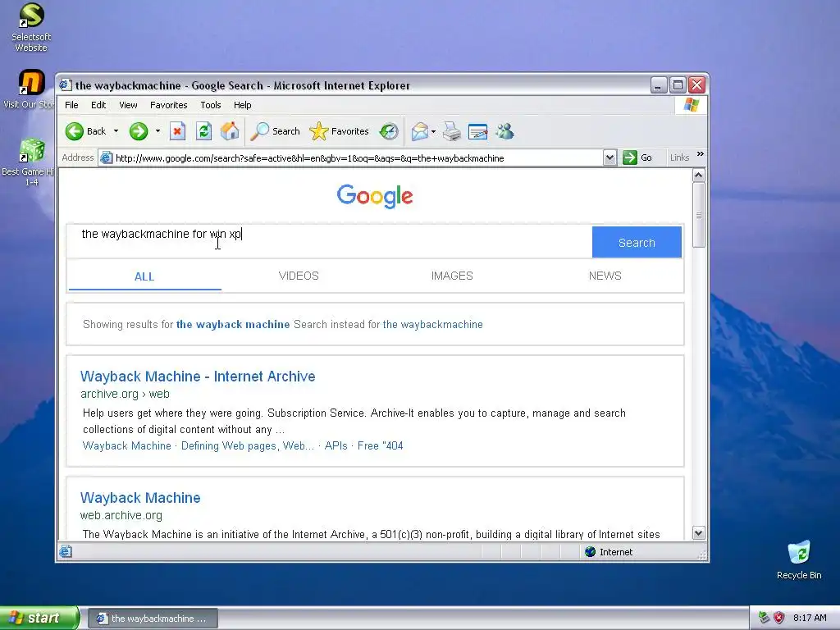840x630 pixels.
Task: Click the Safely Remove Hardware tray icon
Action: click(x=764, y=618)
